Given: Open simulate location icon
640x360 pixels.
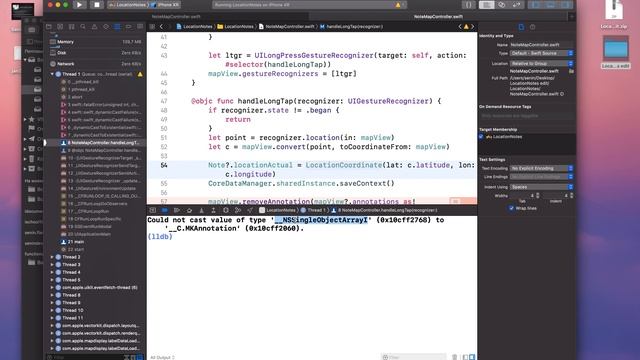Looking at the screenshot, I should [x=250, y=210].
